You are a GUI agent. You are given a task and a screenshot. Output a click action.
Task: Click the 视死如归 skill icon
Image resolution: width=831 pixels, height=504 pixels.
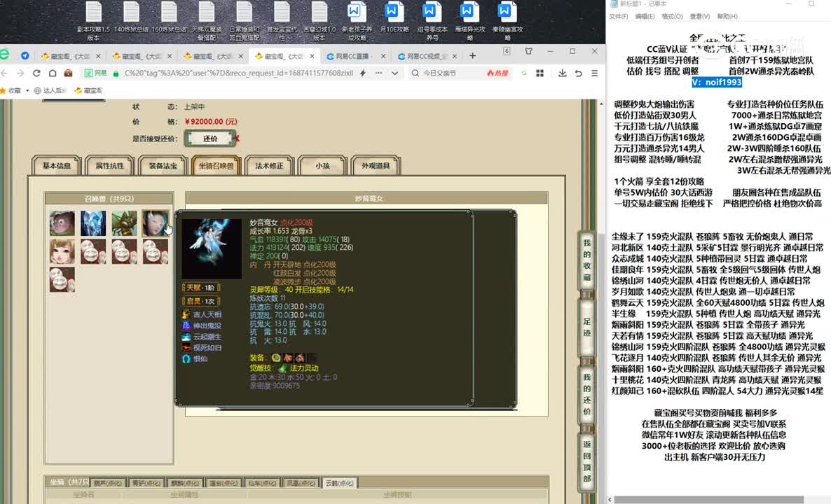point(186,348)
